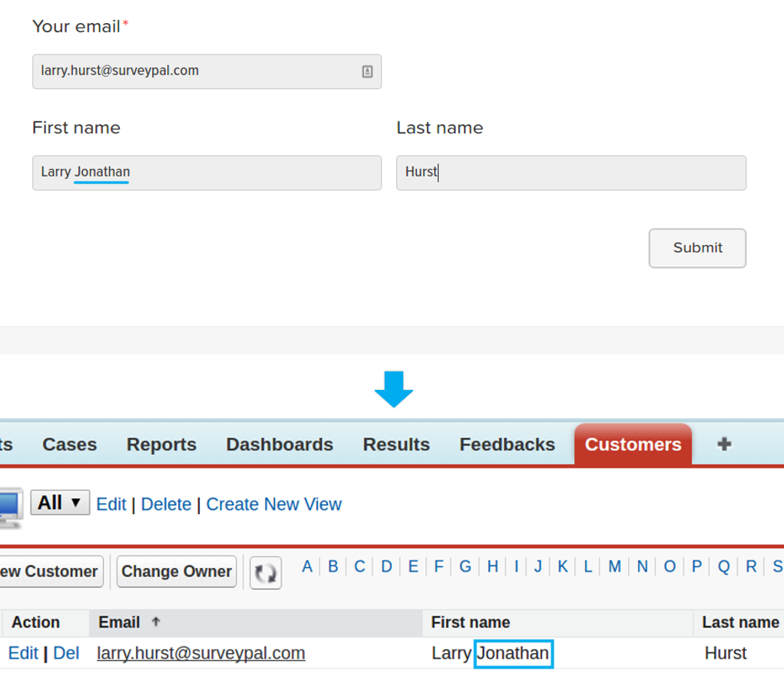The image size is (784, 680).
Task: Filter customers by letter E
Action: [x=413, y=566]
